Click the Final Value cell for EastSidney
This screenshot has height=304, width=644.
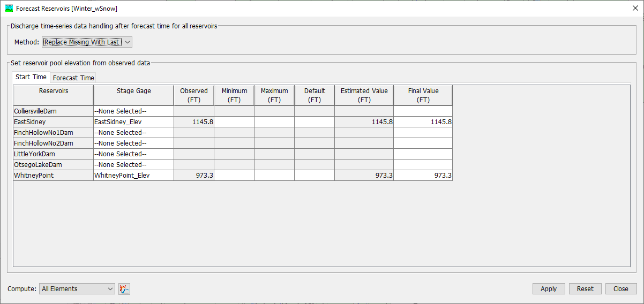click(423, 122)
